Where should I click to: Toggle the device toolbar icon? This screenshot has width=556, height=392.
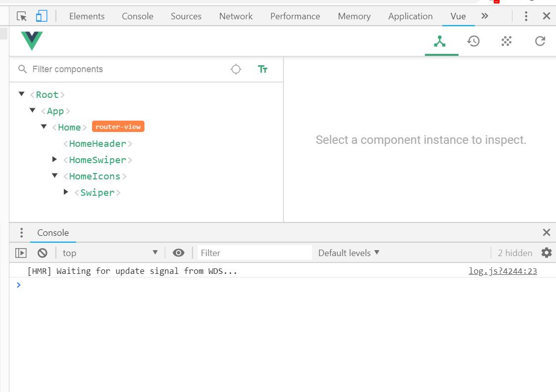tap(41, 16)
